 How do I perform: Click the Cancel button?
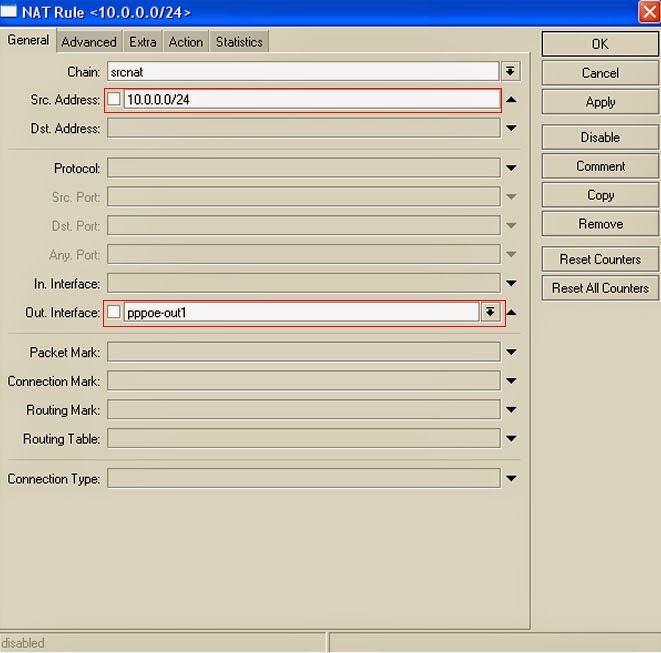coord(600,73)
